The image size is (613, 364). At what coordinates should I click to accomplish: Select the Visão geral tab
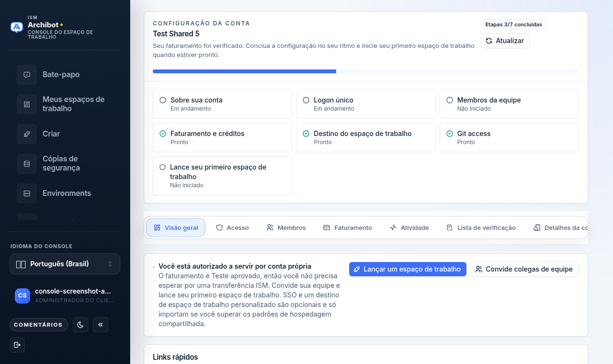176,227
